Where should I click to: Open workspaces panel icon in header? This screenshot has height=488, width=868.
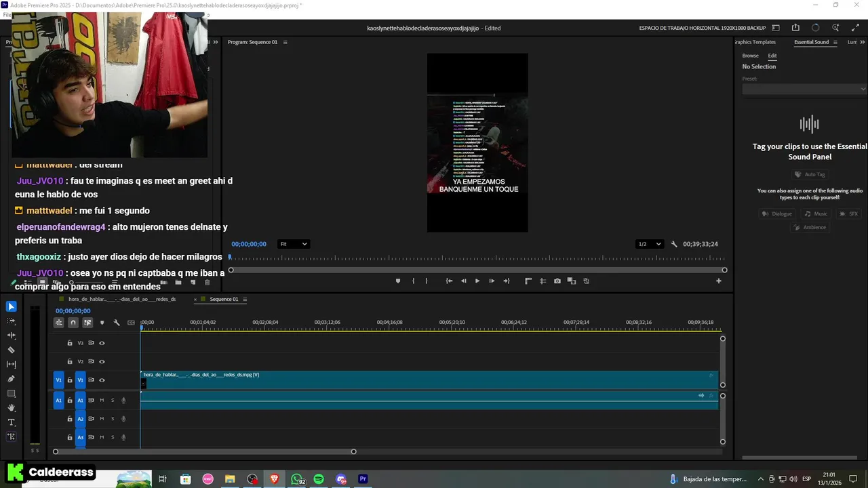pyautogui.click(x=776, y=28)
